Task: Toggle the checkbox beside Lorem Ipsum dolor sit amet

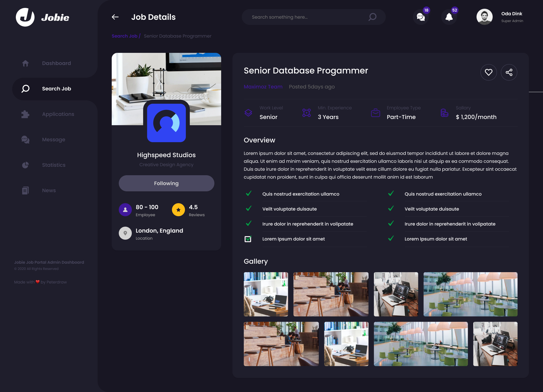Action: click(x=248, y=239)
